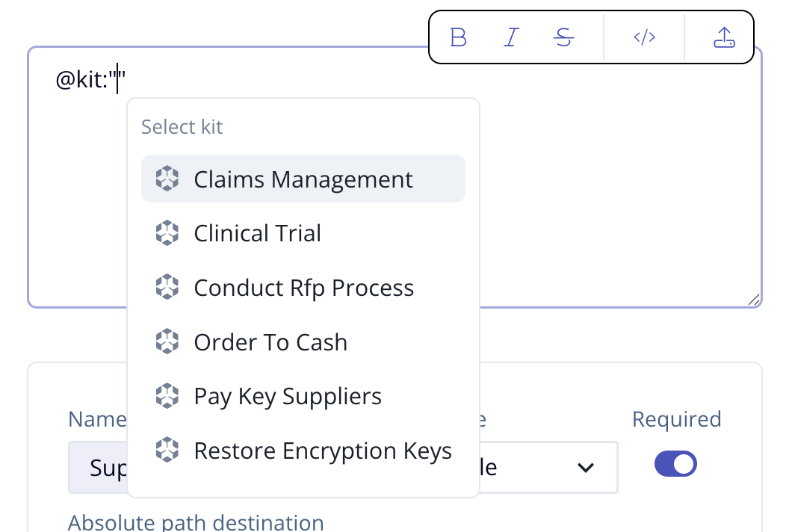Image resolution: width=789 pixels, height=532 pixels.
Task: Click the kit icon next to Clinical Trial
Action: pyautogui.click(x=167, y=233)
